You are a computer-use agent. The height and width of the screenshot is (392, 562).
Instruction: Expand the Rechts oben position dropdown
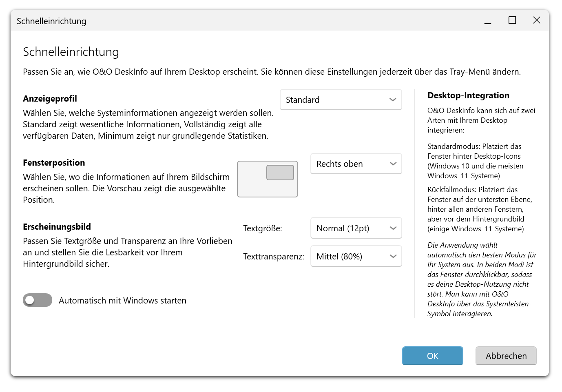(x=356, y=164)
